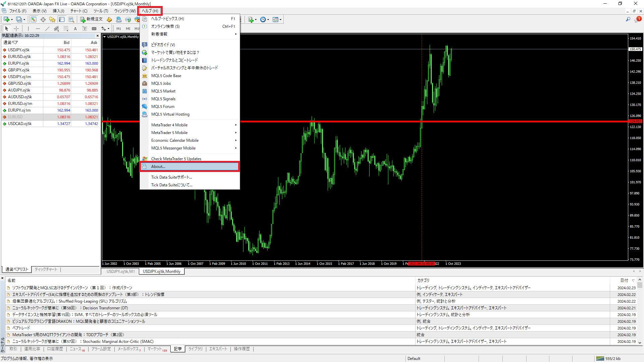This screenshot has width=644, height=362.
Task: Switch chart to M5 timeframe
Action: point(128,28)
